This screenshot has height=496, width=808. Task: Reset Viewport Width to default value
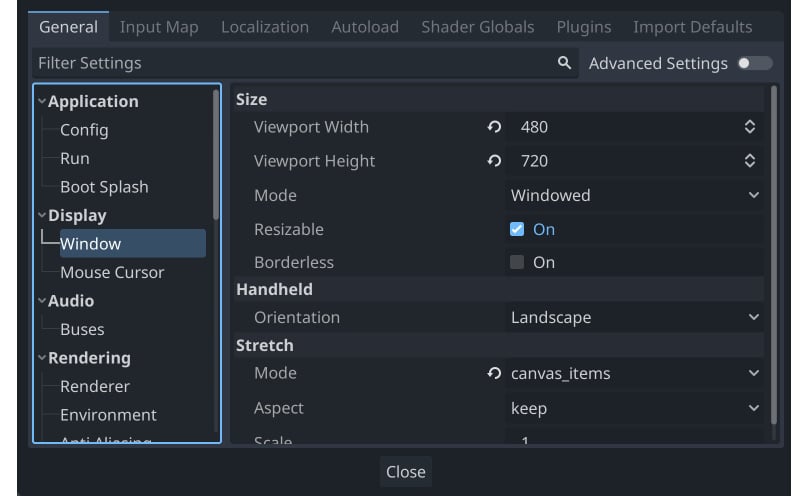pos(494,127)
